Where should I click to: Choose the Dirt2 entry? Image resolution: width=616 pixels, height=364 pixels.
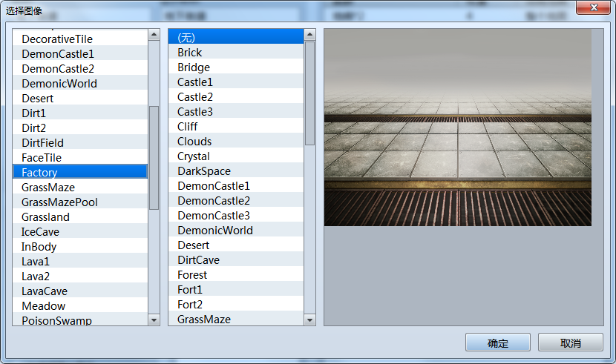click(80, 128)
